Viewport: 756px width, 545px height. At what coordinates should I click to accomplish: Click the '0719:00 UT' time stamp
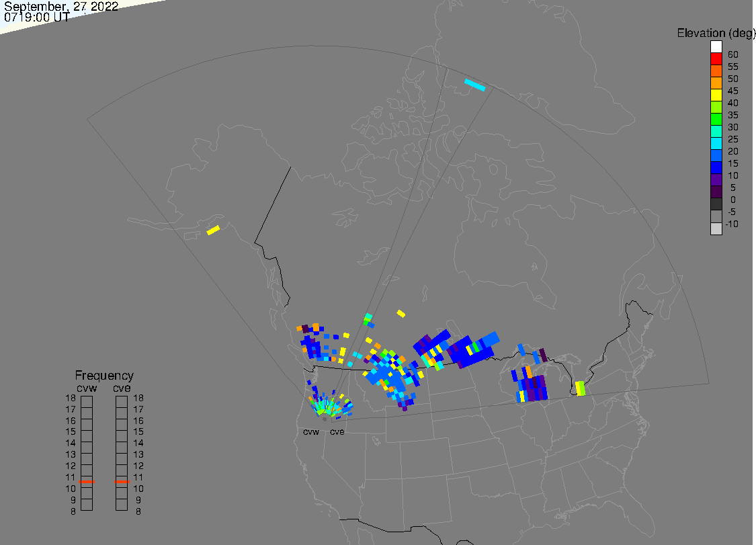37,17
